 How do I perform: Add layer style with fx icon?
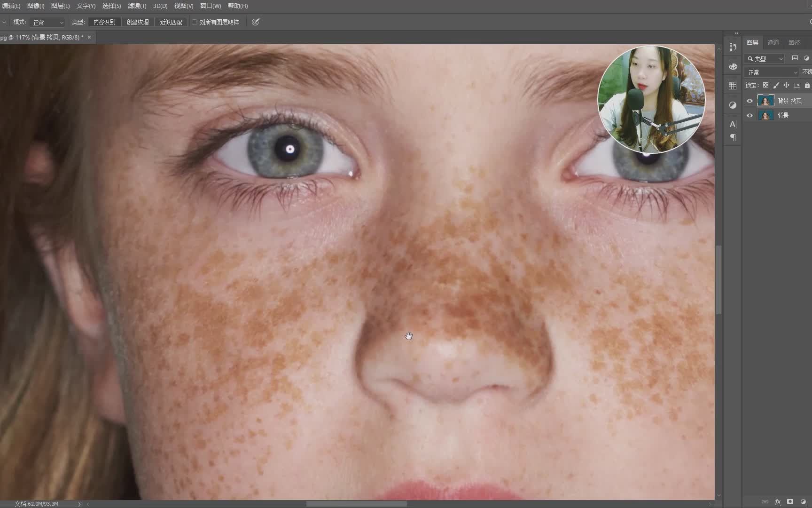778,502
